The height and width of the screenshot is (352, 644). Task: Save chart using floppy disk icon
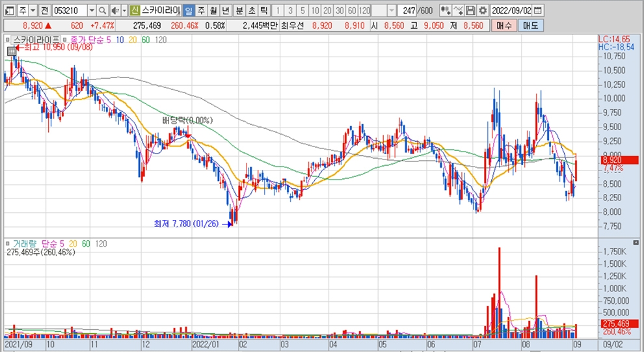470,10
